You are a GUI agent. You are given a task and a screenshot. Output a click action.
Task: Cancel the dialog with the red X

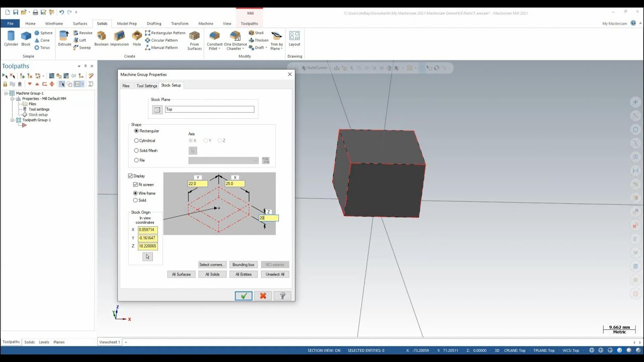click(263, 296)
